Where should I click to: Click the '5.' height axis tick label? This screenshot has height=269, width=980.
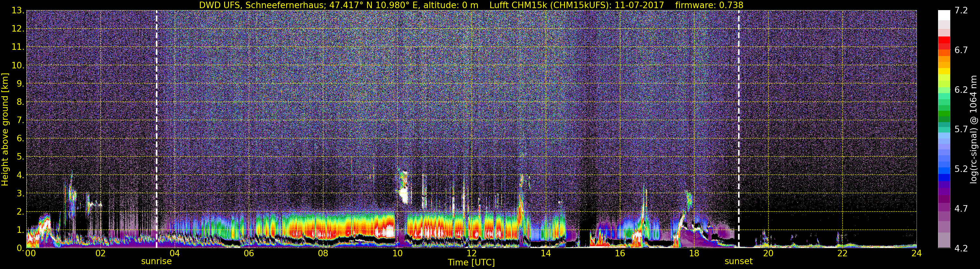(20, 157)
